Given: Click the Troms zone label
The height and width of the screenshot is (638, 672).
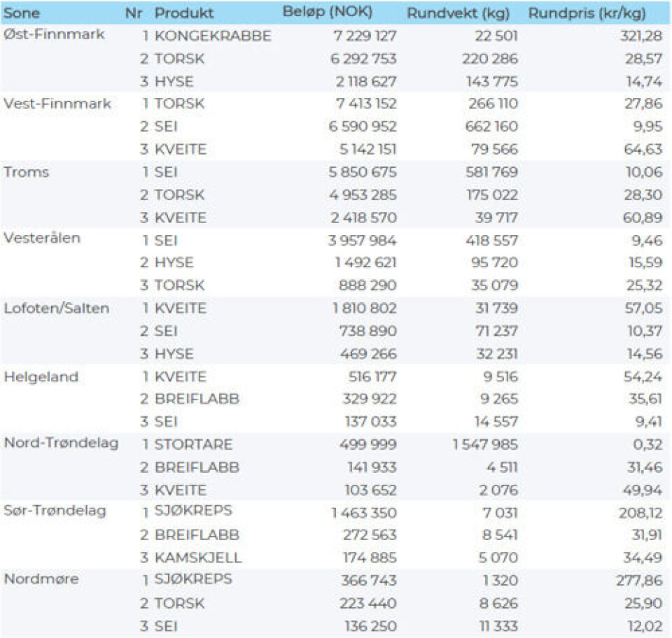Looking at the screenshot, I should point(27,171).
